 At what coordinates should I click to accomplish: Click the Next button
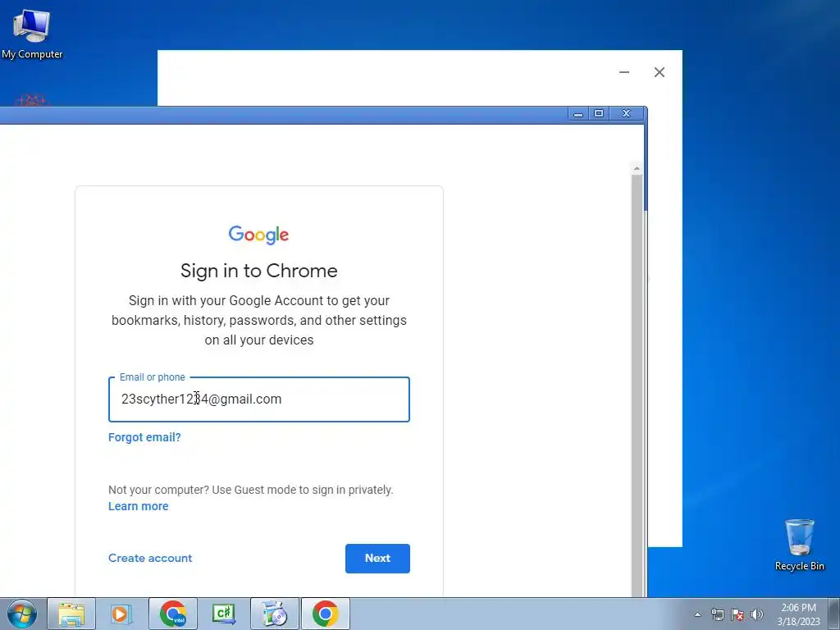(377, 558)
